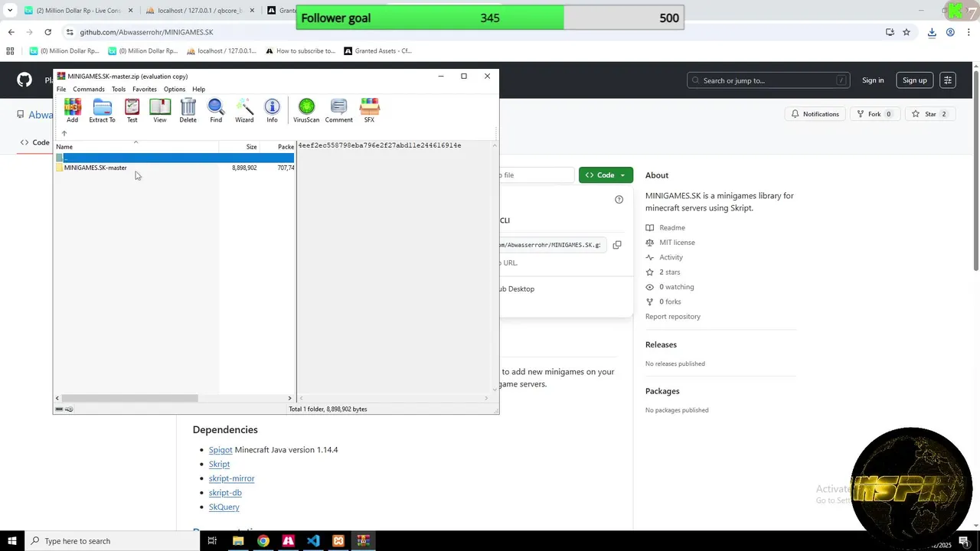The width and height of the screenshot is (980, 551).
Task: Click the Info icon in WinRAR
Action: 272,110
